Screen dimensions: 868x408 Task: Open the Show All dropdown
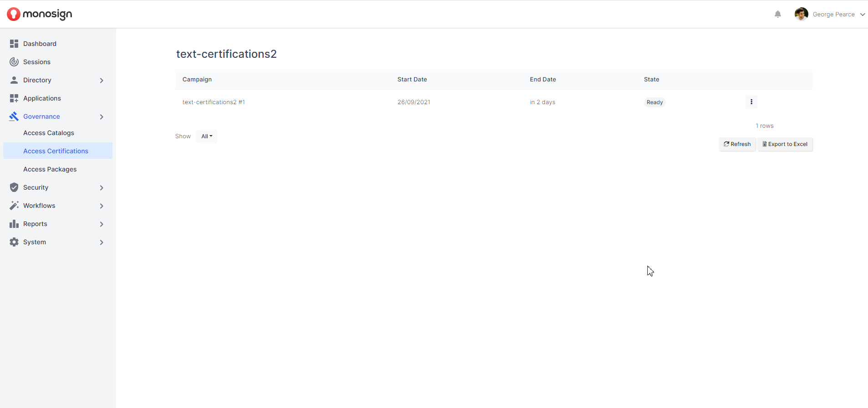[207, 136]
